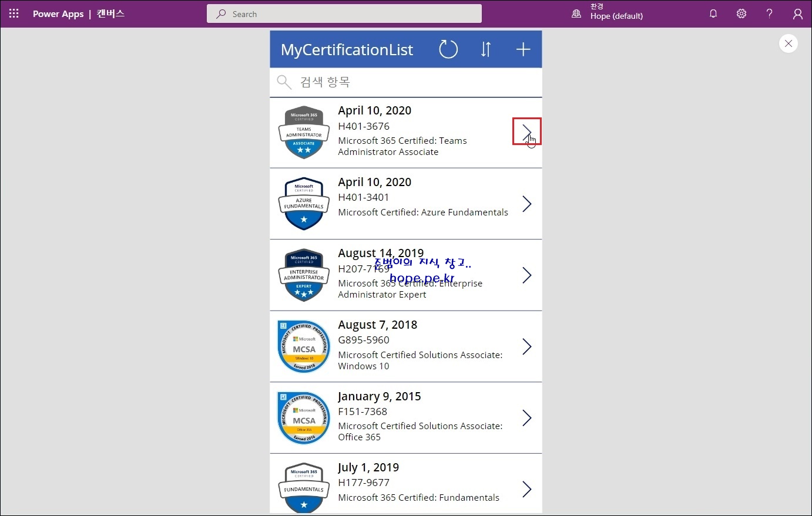The height and width of the screenshot is (516, 812).
Task: Open Microsoft 365 Fundamentals details chevron
Action: coord(526,489)
